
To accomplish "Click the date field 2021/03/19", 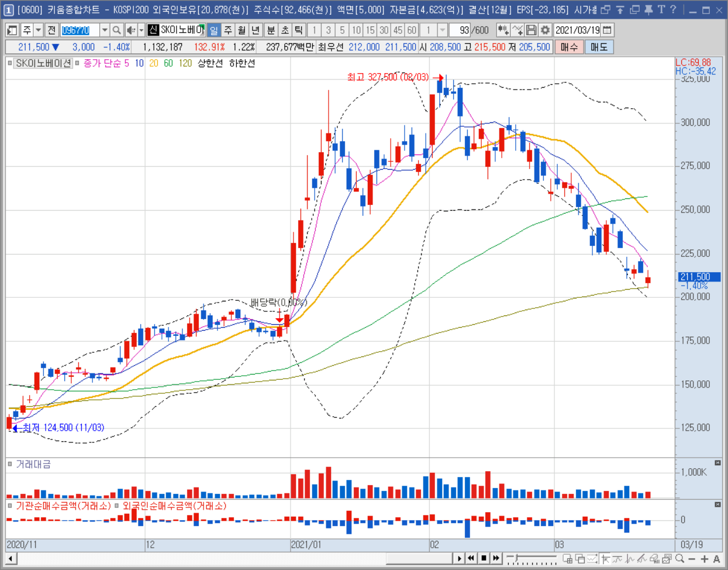I will [x=577, y=30].
